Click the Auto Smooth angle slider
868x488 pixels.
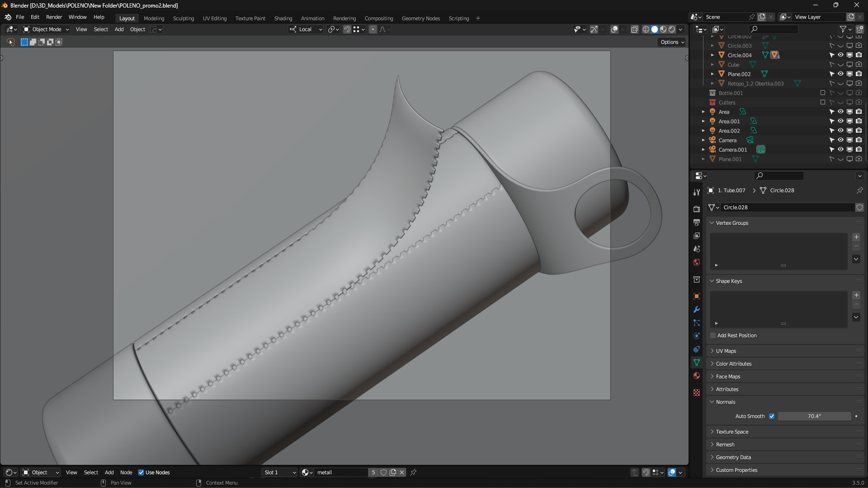point(814,416)
